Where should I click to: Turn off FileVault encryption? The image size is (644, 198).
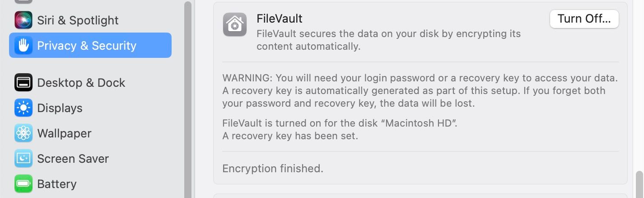pos(584,19)
